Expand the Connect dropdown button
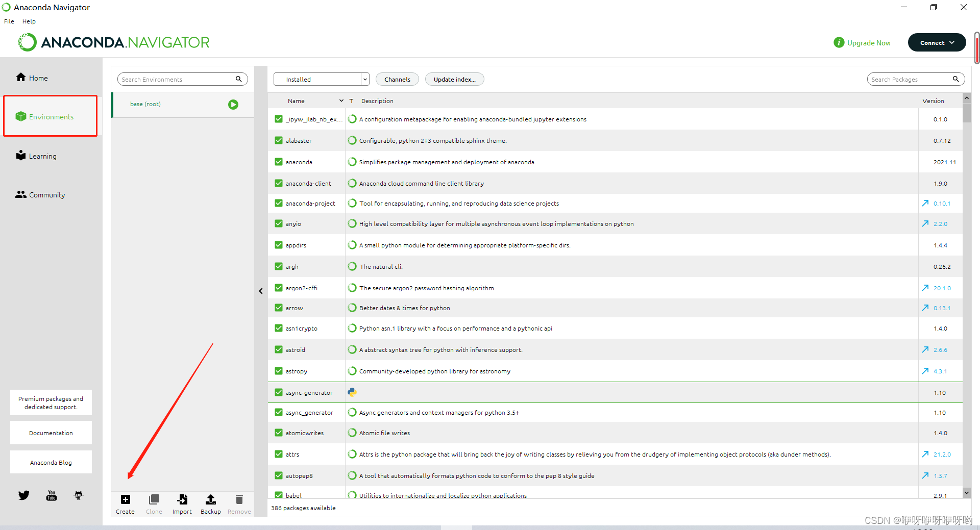Screen dimensions: 980x530 (x=937, y=42)
